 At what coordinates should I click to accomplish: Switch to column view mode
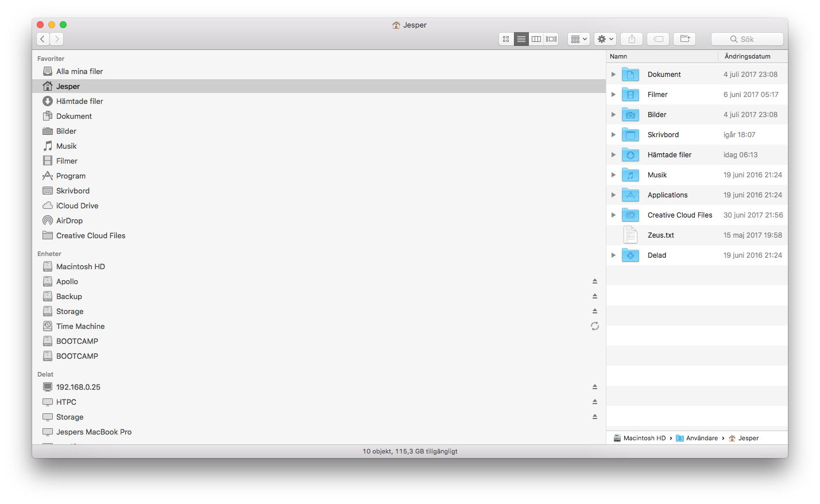coord(536,39)
